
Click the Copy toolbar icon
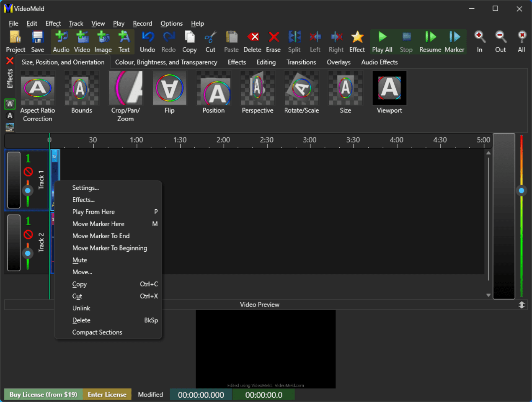189,41
